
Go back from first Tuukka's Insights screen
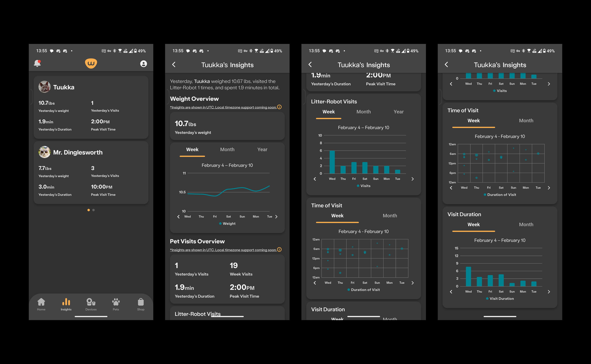pos(174,64)
